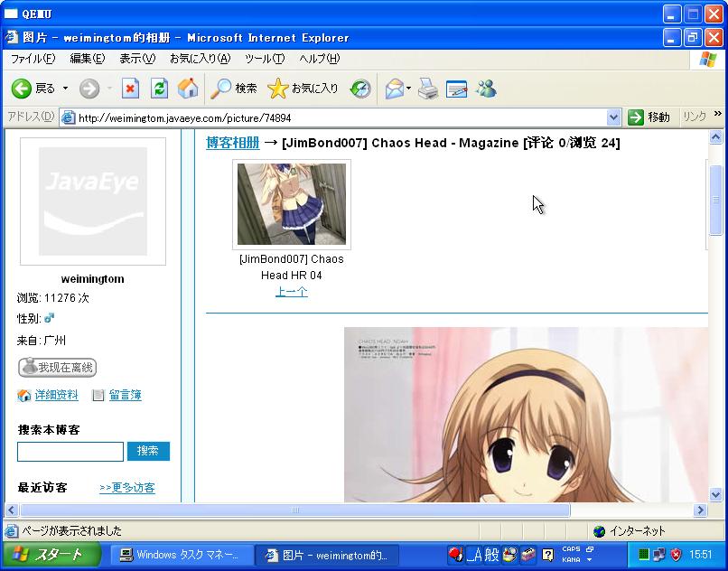Image resolution: width=728 pixels, height=571 pixels.
Task: Open the 留言簿 guestbook link
Action: coord(125,395)
